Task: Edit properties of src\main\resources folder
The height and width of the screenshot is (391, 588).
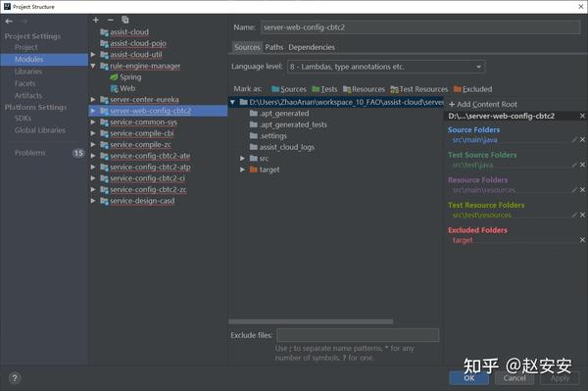Action: point(574,190)
